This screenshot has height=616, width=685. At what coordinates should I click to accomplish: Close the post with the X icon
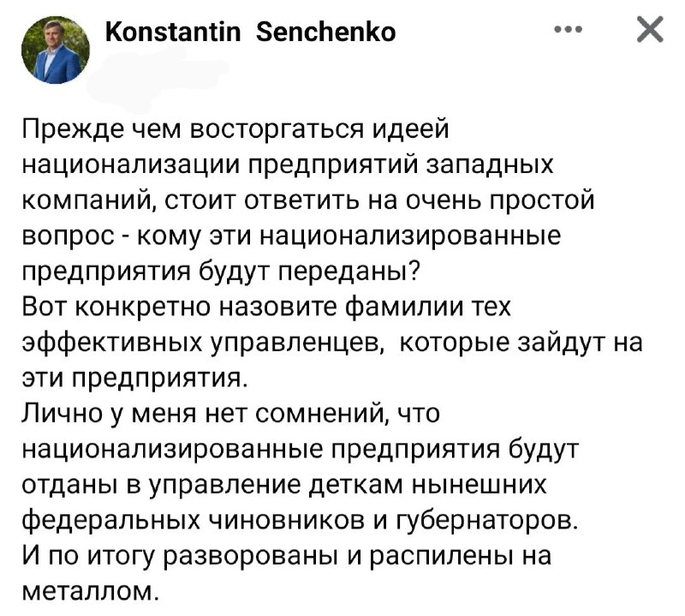coord(650,29)
